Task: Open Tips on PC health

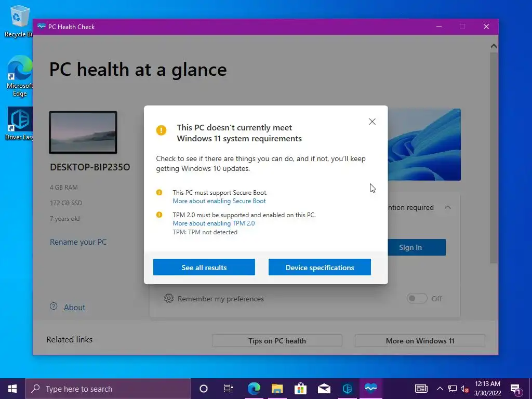Action: coord(277,341)
